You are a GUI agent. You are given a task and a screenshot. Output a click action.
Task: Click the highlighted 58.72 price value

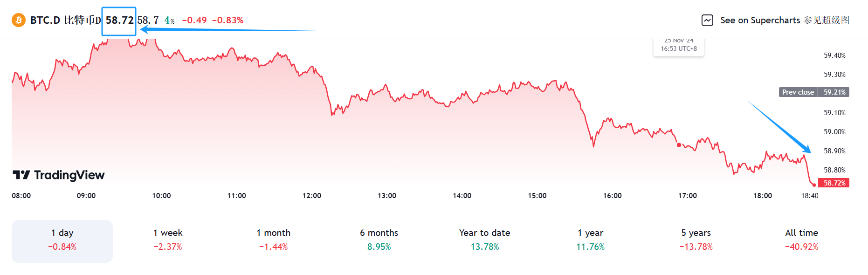coord(119,21)
